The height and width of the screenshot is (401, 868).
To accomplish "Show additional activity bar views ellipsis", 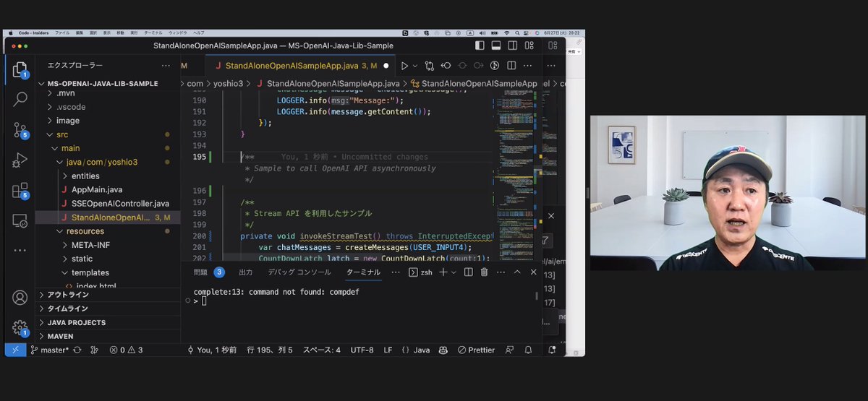I will point(20,251).
